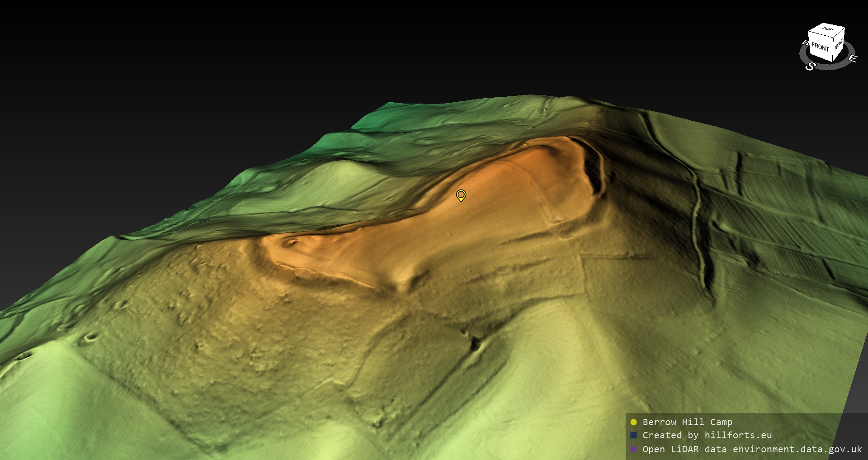This screenshot has width=868, height=460.
Task: Open the Created by hillforts.eu link
Action: click(707, 435)
